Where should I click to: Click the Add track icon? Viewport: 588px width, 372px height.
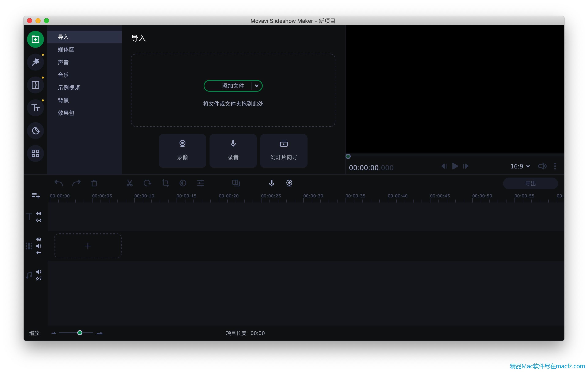coord(36,195)
